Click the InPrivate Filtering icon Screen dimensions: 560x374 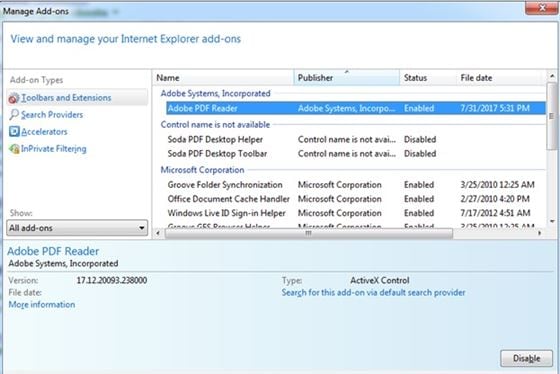coord(14,149)
